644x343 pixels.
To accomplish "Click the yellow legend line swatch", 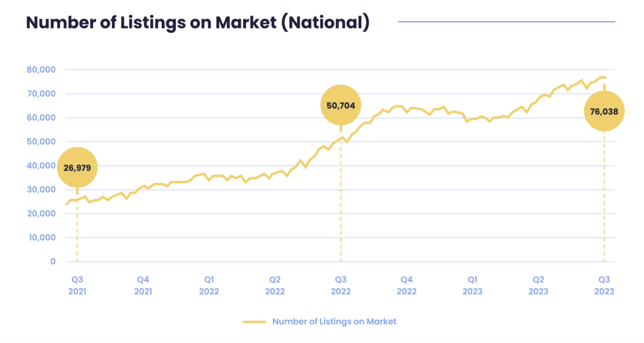I will (x=254, y=322).
